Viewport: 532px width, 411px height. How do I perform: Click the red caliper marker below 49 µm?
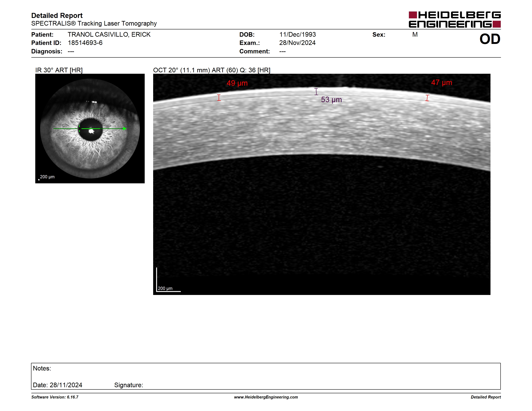click(219, 98)
